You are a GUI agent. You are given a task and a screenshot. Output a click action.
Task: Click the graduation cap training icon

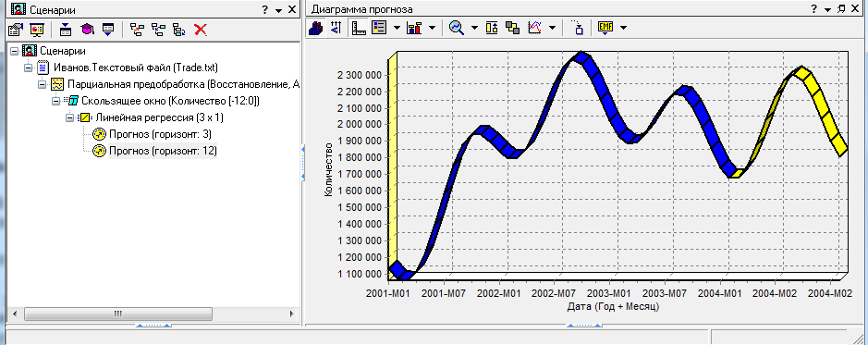click(x=87, y=30)
